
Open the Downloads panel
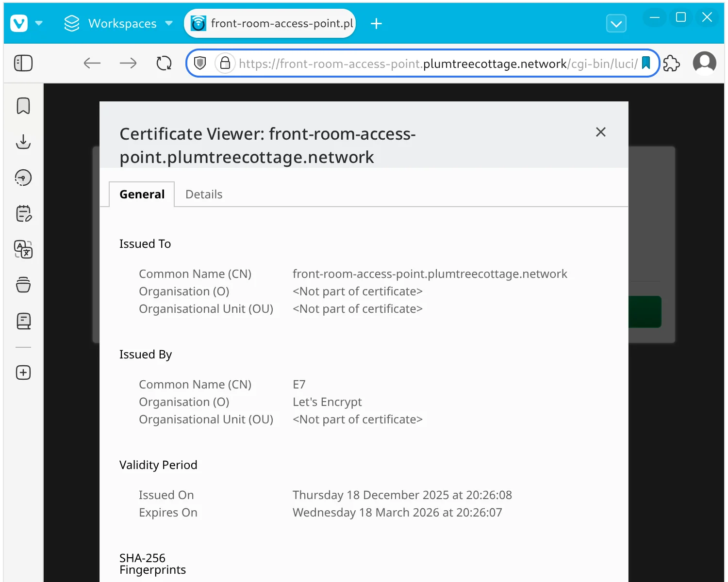23,142
